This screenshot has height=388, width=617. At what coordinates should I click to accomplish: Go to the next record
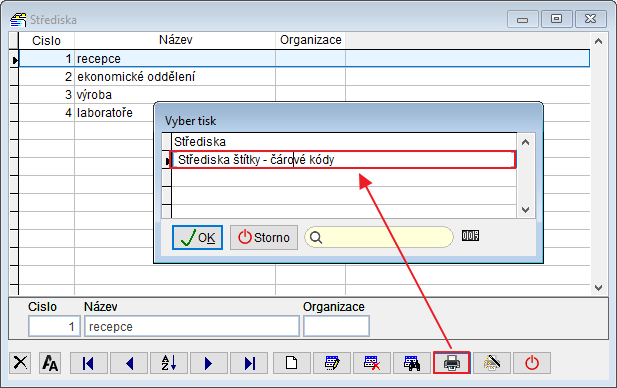pyautogui.click(x=209, y=362)
